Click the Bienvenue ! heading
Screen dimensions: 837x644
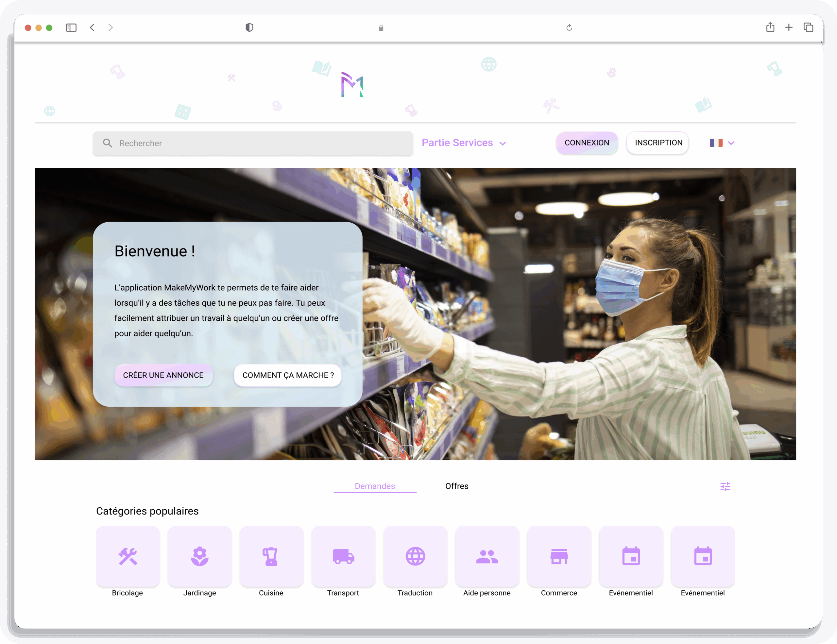tap(155, 251)
